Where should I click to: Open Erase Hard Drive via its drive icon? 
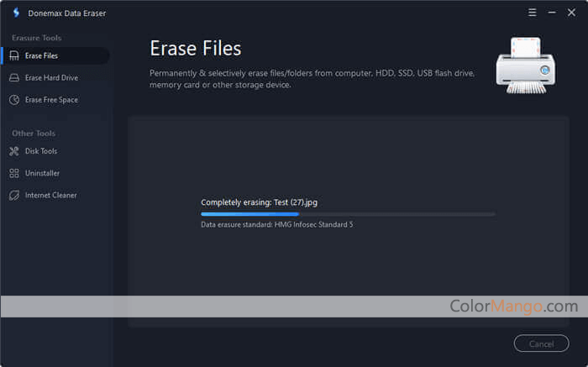click(14, 78)
